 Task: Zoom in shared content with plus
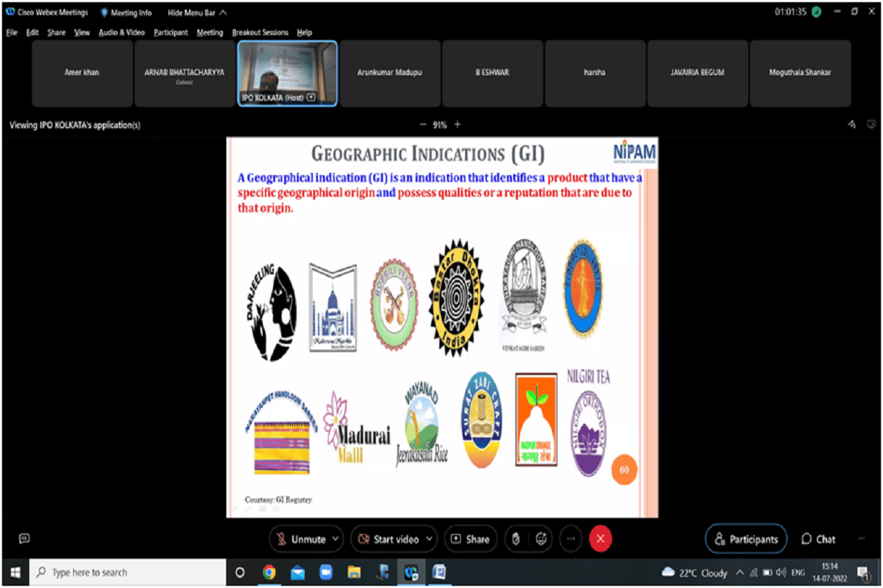[x=457, y=125]
